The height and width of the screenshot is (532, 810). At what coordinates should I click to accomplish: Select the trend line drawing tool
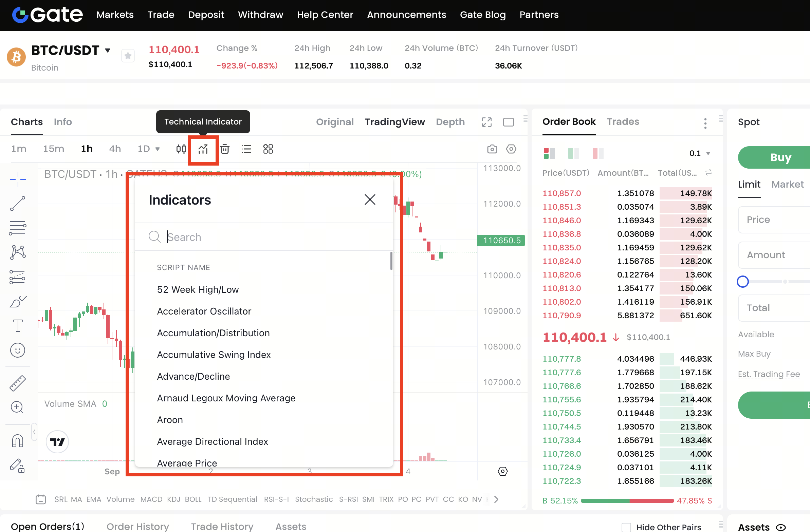pos(18,204)
